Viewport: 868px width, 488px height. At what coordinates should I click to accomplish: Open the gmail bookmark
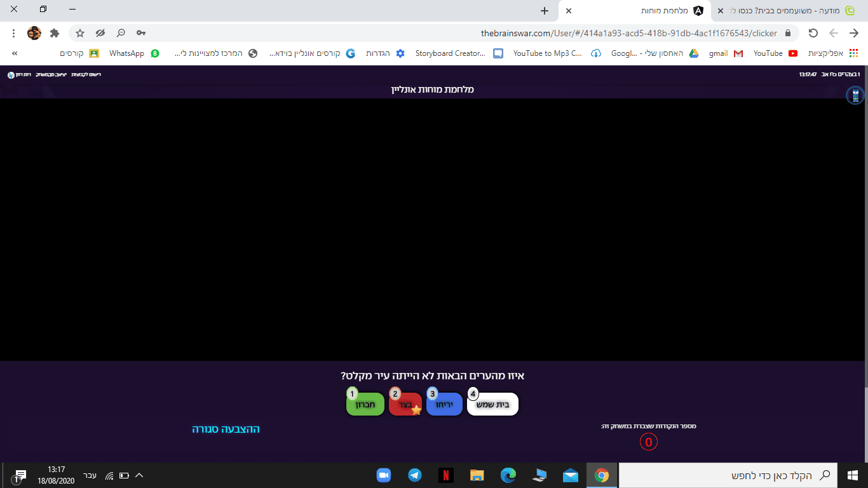tap(726, 53)
